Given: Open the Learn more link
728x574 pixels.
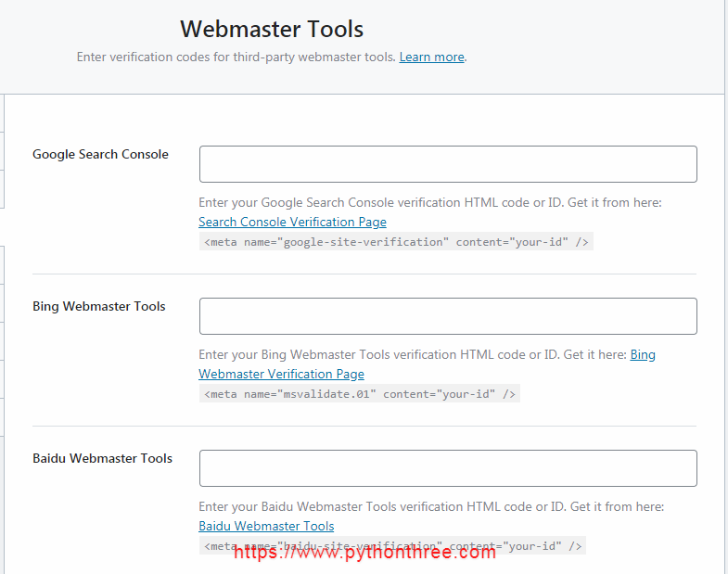Looking at the screenshot, I should pyautogui.click(x=431, y=57).
